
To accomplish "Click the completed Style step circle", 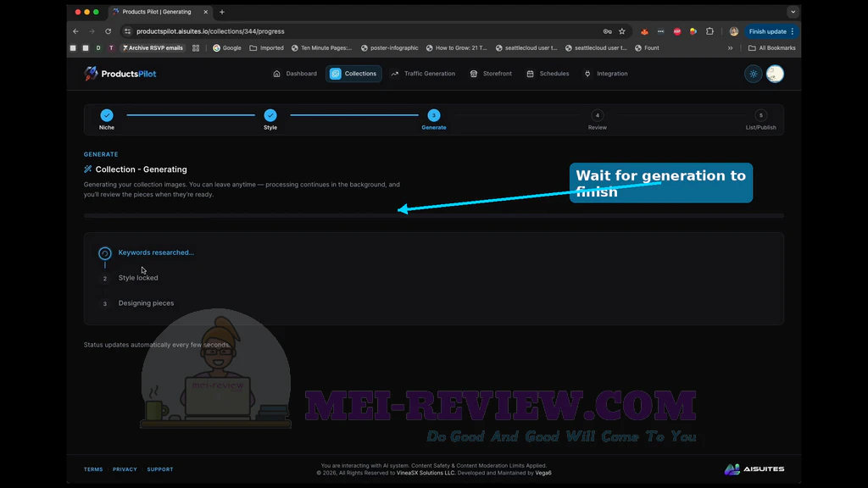I will (x=270, y=115).
